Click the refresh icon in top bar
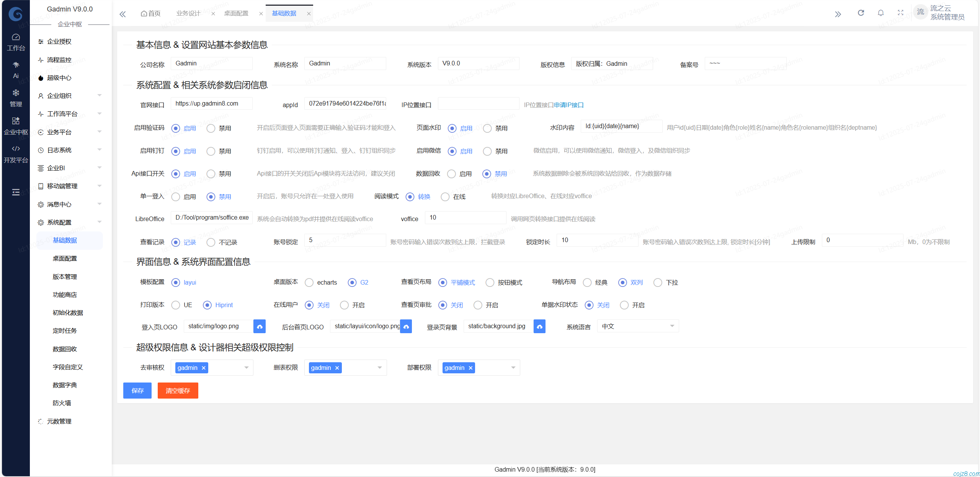The height and width of the screenshot is (477, 980). tap(861, 13)
